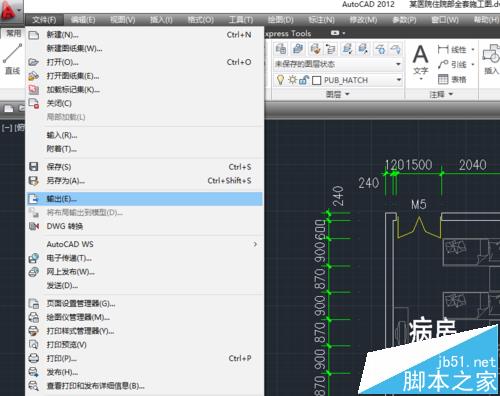Open the 标注(N) menu

321,20
